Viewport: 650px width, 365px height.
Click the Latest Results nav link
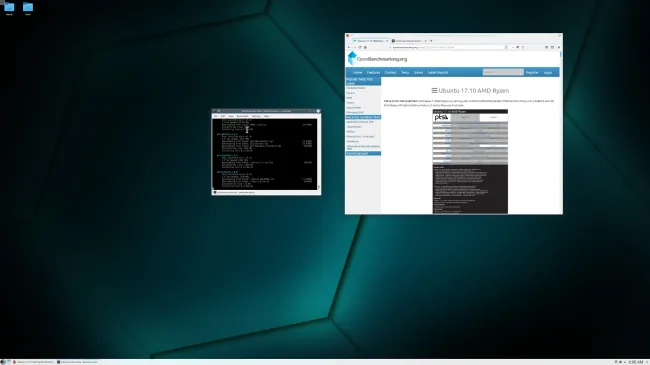(x=438, y=73)
